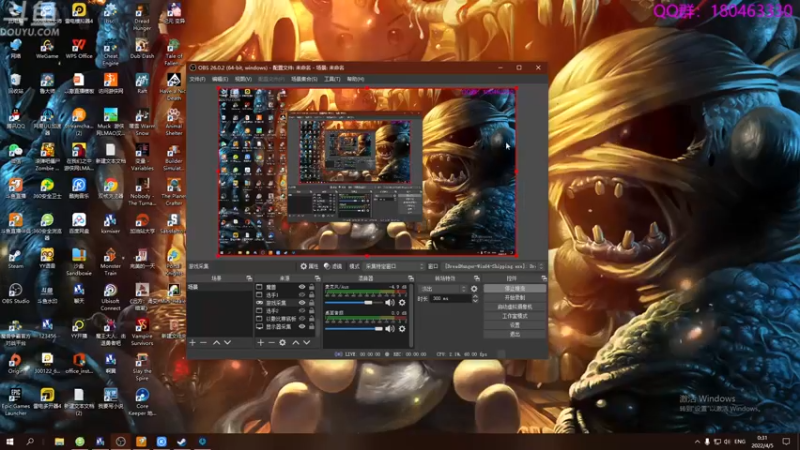
Task: Pop out the Sources (来源) dock panel
Action: coord(317,278)
